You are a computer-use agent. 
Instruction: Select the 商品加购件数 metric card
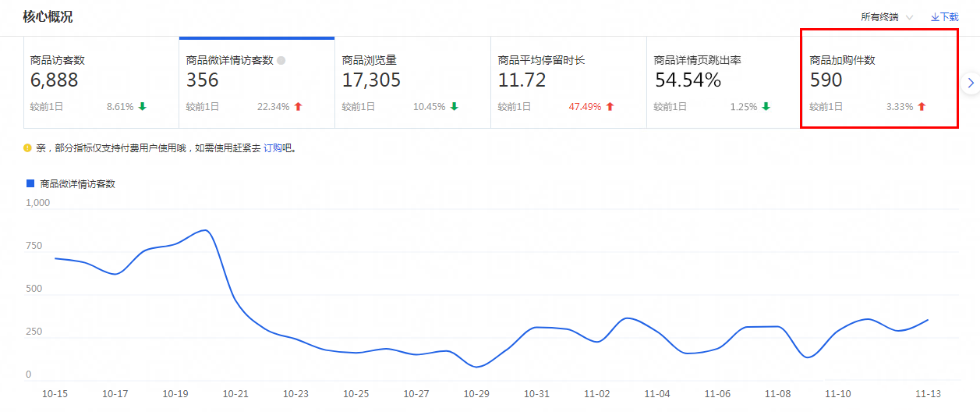[879, 82]
